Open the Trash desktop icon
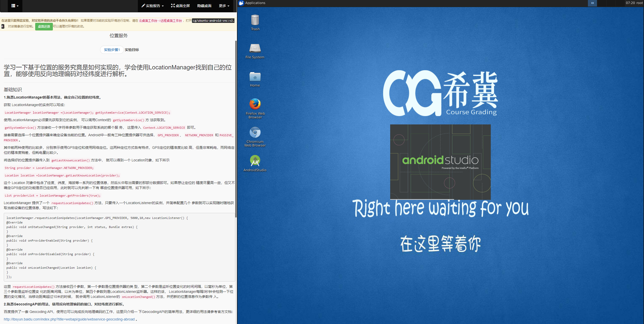The width and height of the screenshot is (644, 324). 255,23
